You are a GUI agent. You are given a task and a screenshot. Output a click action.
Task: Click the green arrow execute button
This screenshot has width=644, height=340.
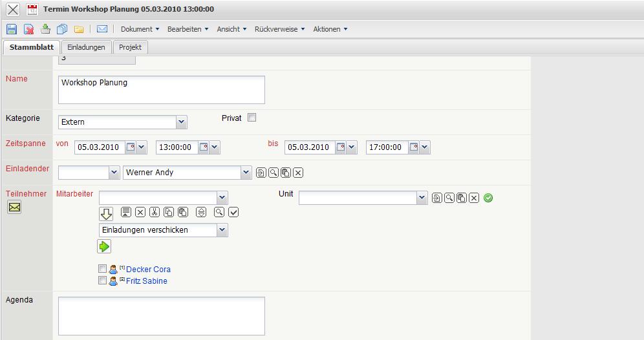pos(105,246)
